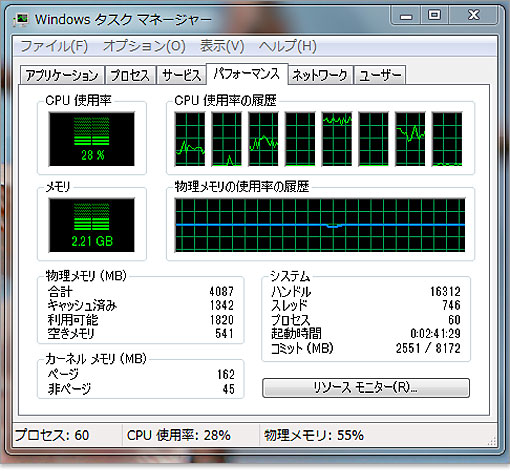
Task: Open the ファイル(F) menu
Action: point(54,46)
